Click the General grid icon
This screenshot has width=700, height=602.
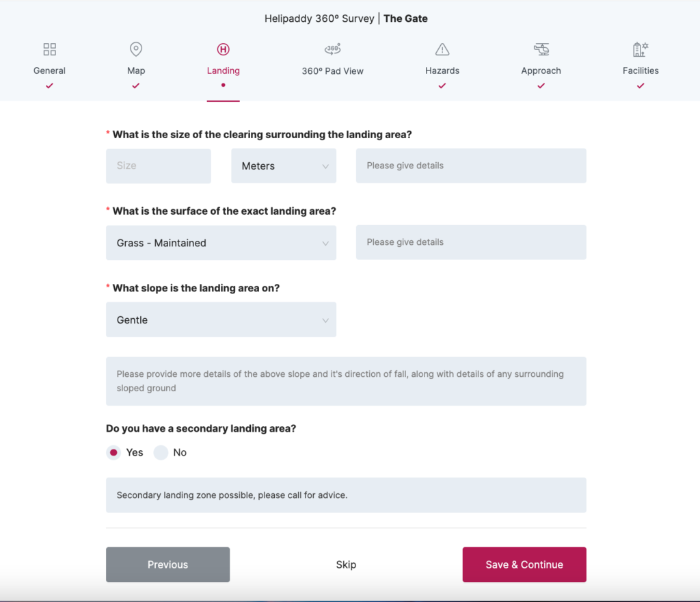(49, 49)
